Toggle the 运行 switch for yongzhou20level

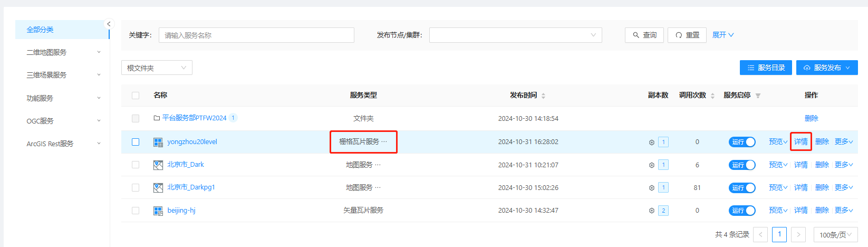[742, 142]
